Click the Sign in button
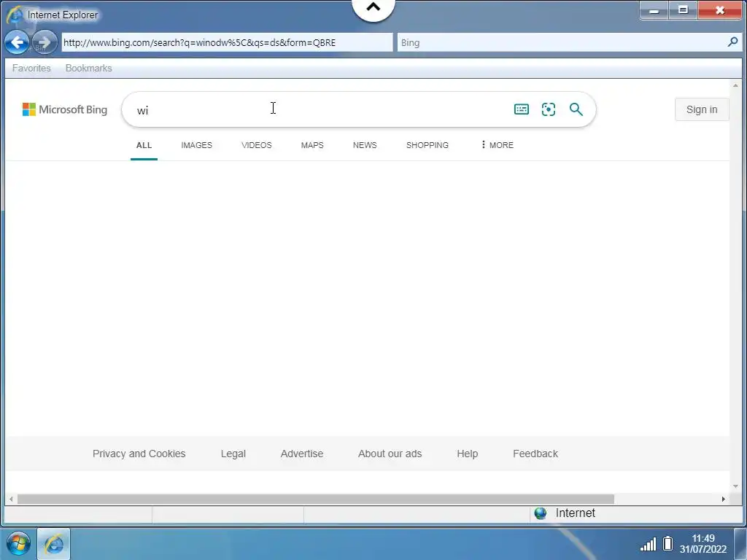The height and width of the screenshot is (560, 747). (701, 109)
